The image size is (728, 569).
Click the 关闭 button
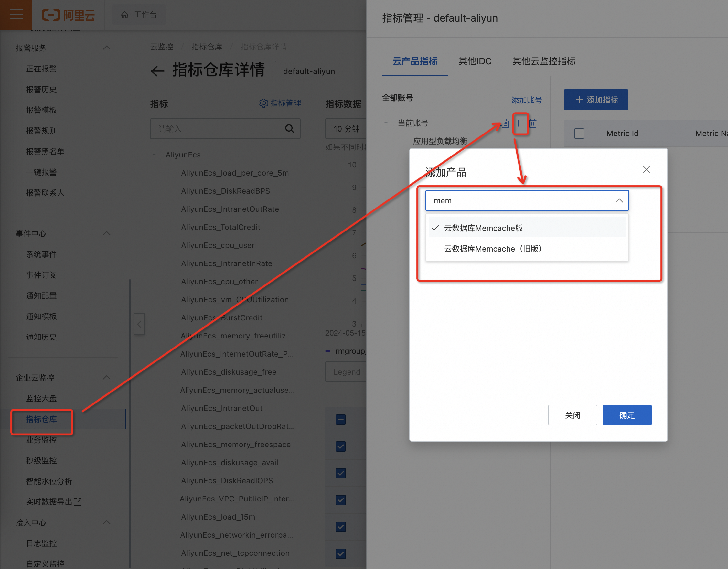coord(572,415)
